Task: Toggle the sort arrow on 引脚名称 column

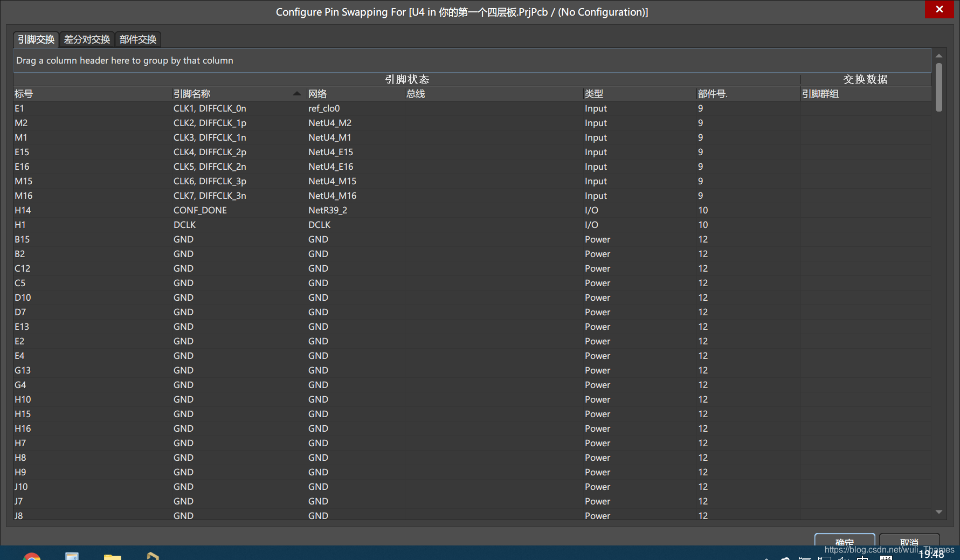Action: tap(296, 94)
